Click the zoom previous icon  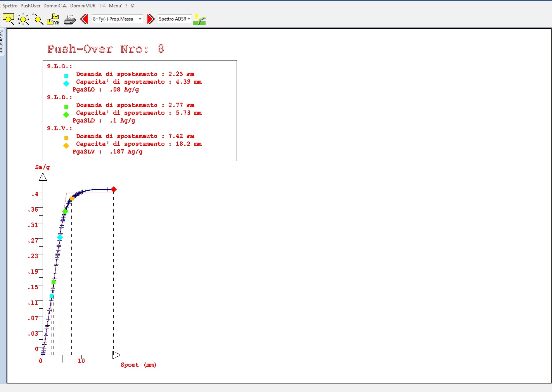tap(38, 19)
